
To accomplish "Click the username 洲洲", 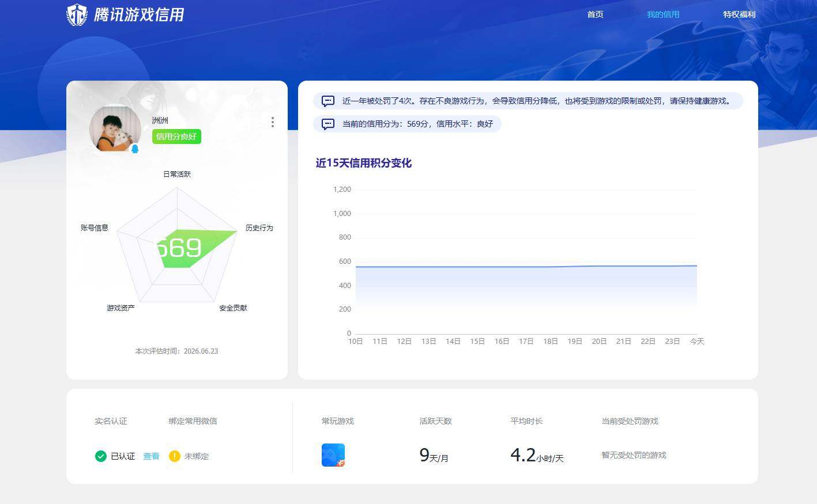I will point(160,120).
